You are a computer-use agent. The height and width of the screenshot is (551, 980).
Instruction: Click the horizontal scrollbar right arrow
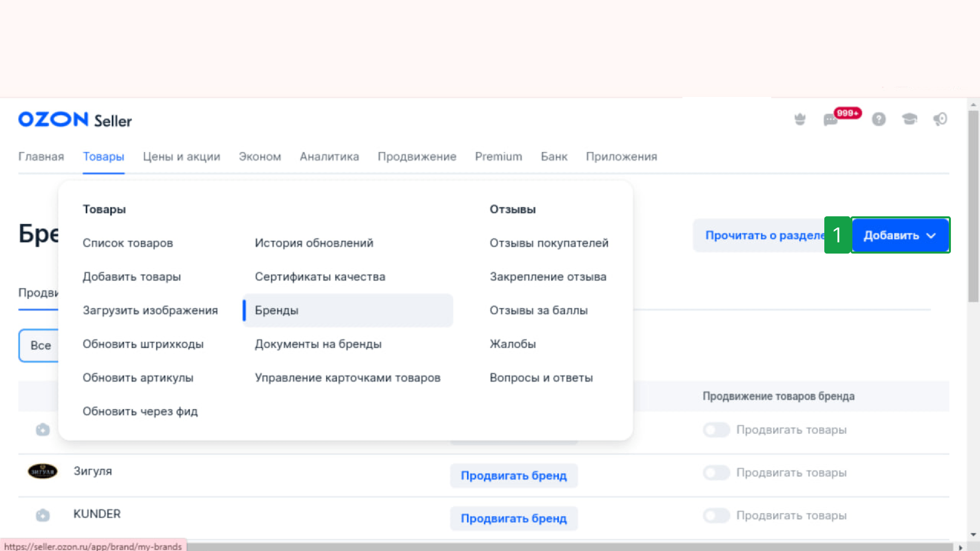pyautogui.click(x=960, y=547)
